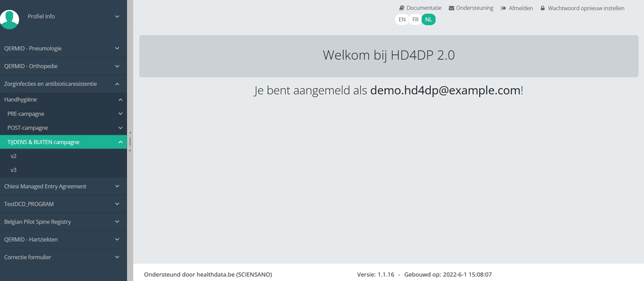Click the sidebar collapse splitter handle
This screenshot has width=644, height=281.
[x=130, y=142]
